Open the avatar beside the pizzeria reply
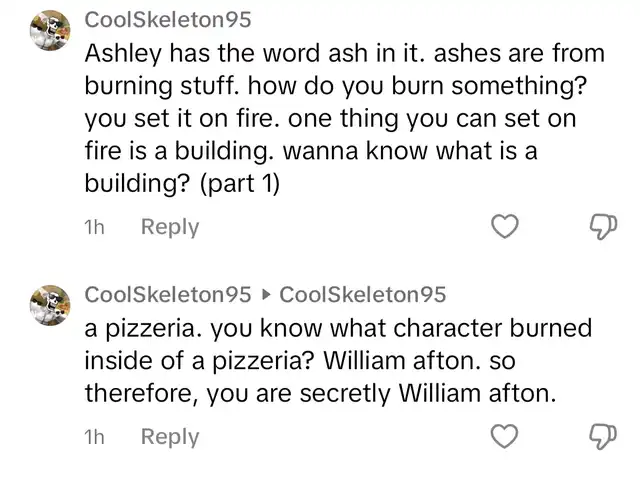Screen dimensions: 640x480 (x=49, y=303)
